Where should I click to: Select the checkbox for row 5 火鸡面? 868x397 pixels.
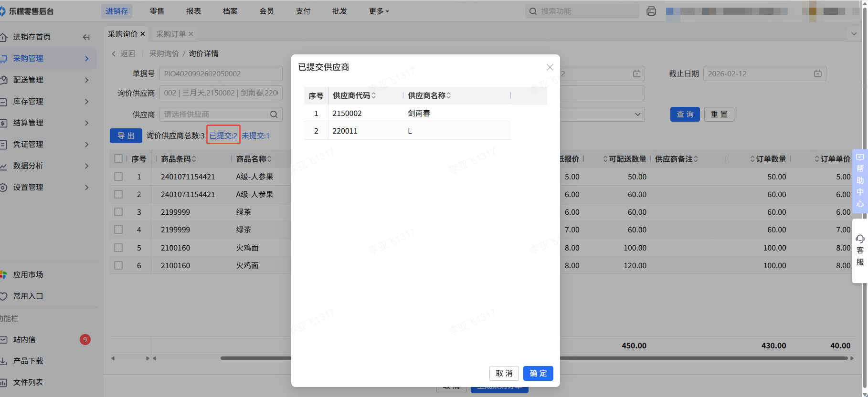click(118, 248)
